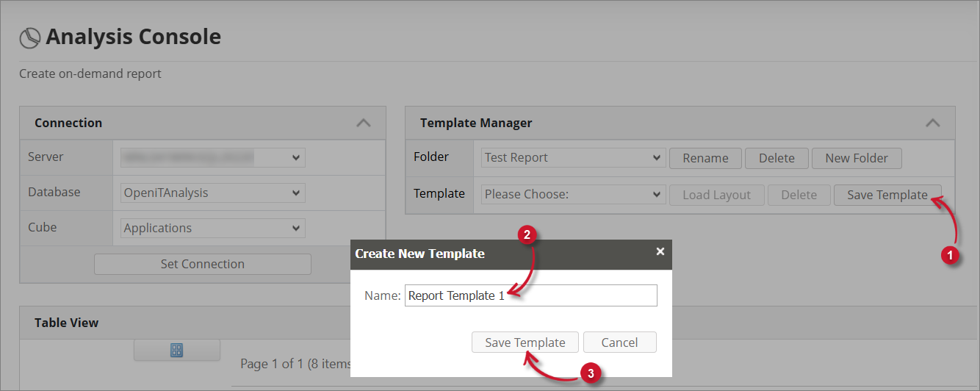Click the grid icon in Table View
Image resolution: width=980 pixels, height=391 pixels.
click(176, 351)
